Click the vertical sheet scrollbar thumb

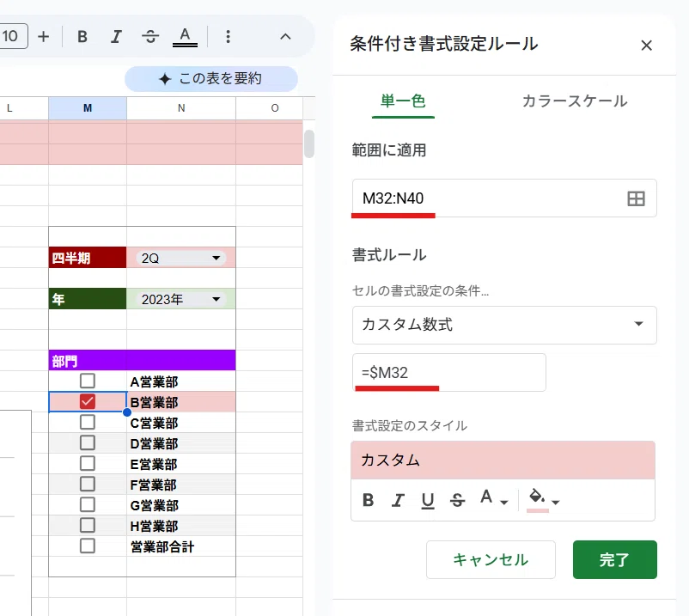point(309,143)
